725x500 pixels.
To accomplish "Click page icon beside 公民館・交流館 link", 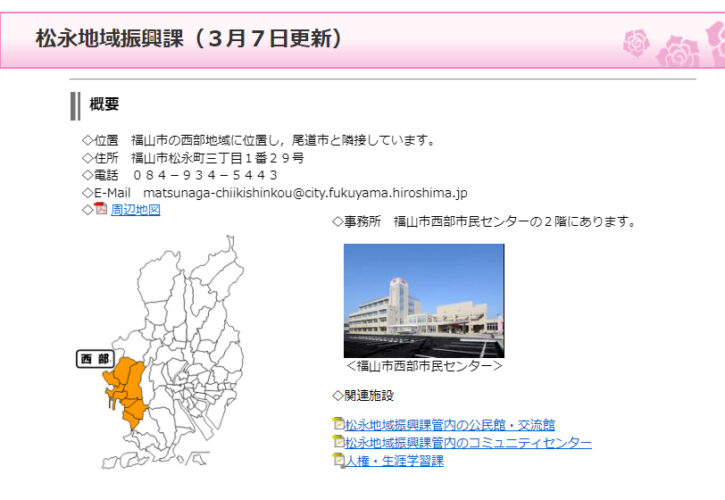I will pos(338,424).
